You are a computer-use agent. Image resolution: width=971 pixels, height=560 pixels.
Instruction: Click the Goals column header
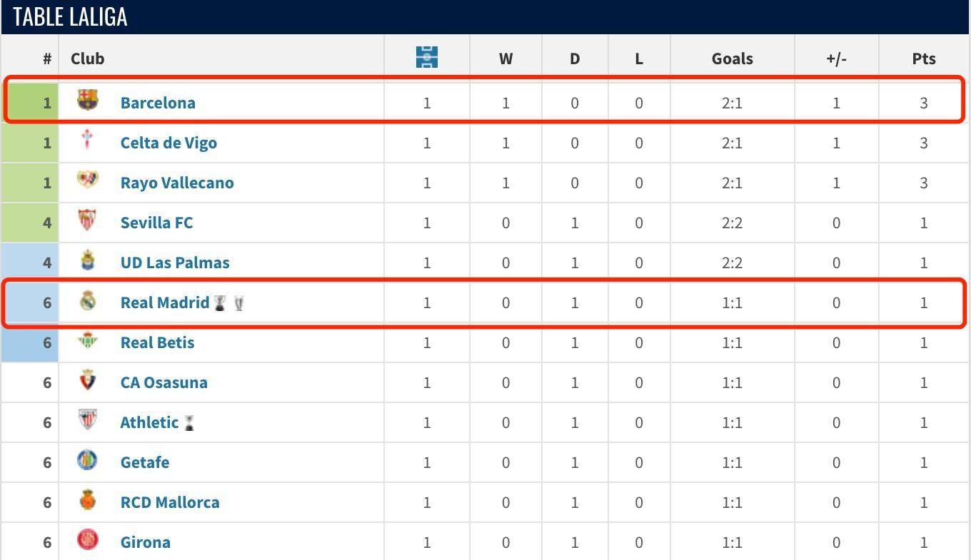pos(733,58)
